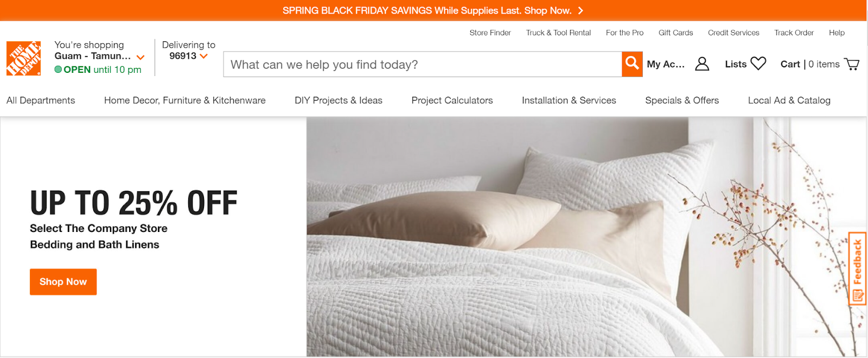Open DIY Projects & Ideas menu
Image resolution: width=868 pixels, height=358 pixels.
(339, 101)
